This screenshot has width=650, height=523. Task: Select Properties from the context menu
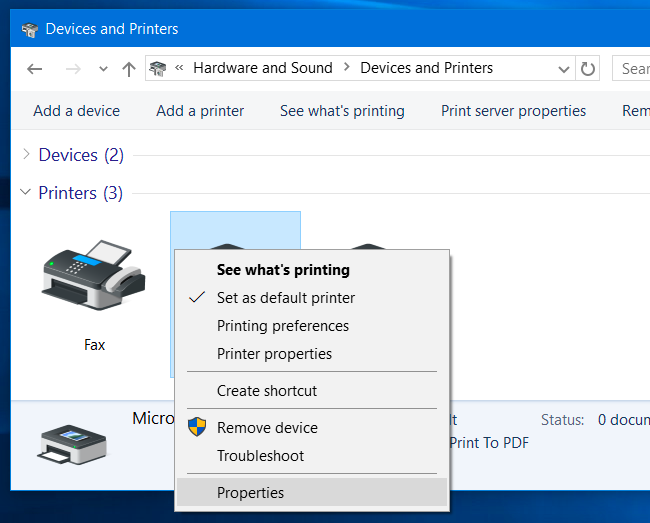click(250, 492)
